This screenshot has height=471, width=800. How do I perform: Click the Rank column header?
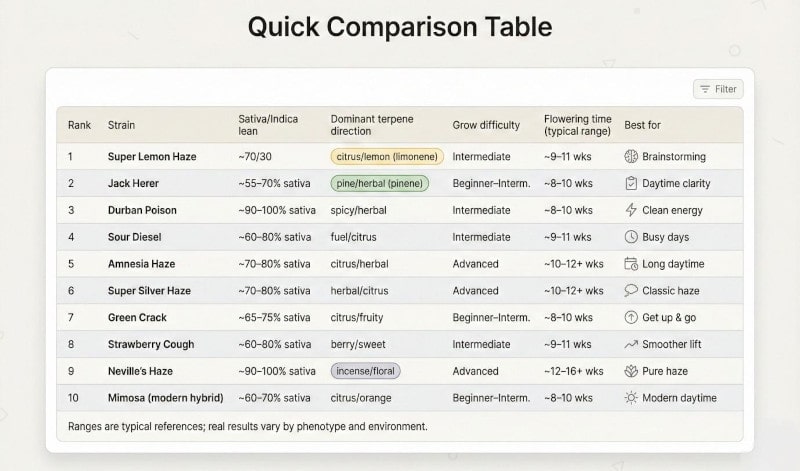[x=79, y=125]
